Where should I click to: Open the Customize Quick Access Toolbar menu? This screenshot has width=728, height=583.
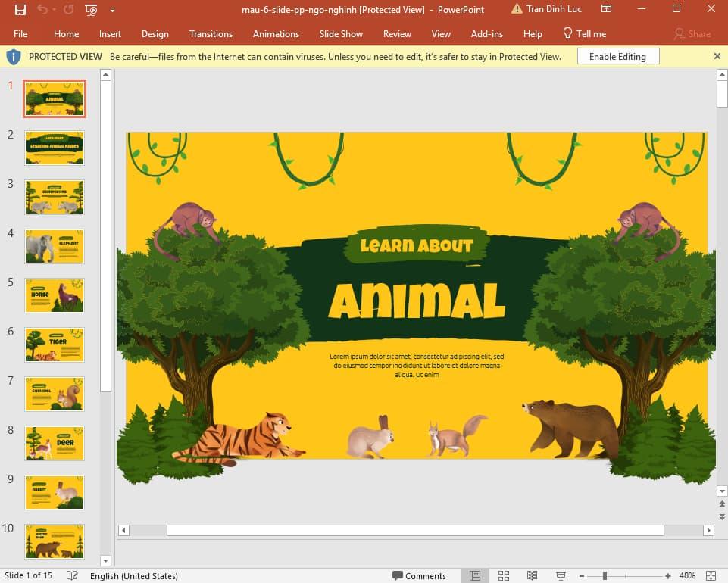click(x=112, y=10)
